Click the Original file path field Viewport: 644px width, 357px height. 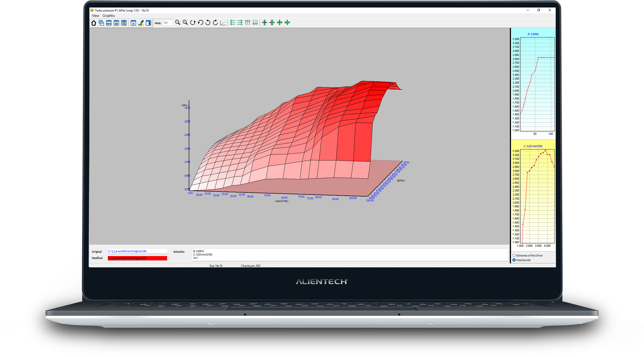137,251
